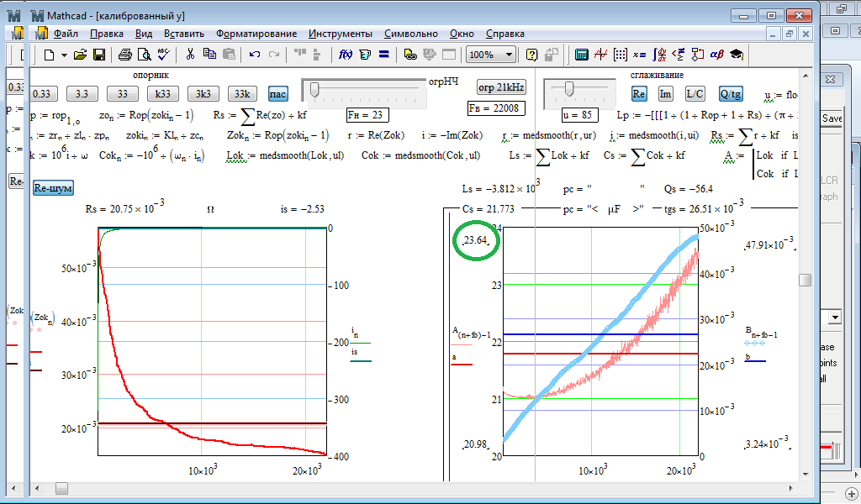Click the Fв = 22008 field
Screen dimensions: 861x504
(x=494, y=109)
